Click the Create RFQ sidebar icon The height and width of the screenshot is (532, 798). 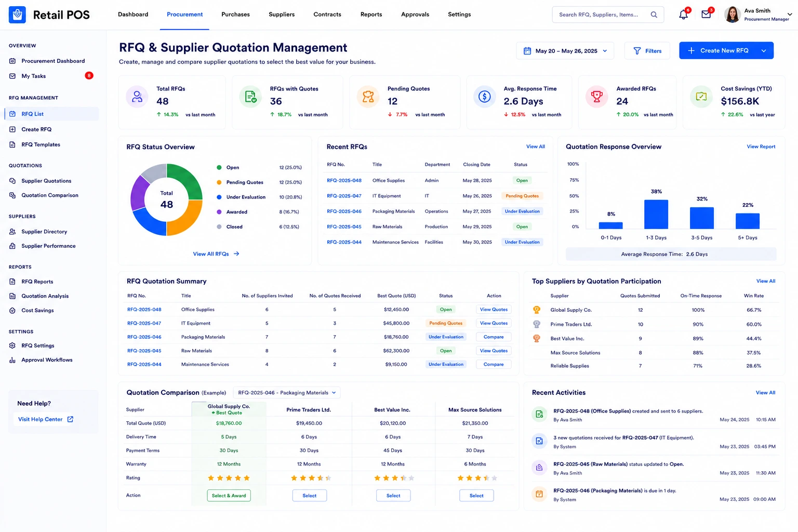coord(12,129)
